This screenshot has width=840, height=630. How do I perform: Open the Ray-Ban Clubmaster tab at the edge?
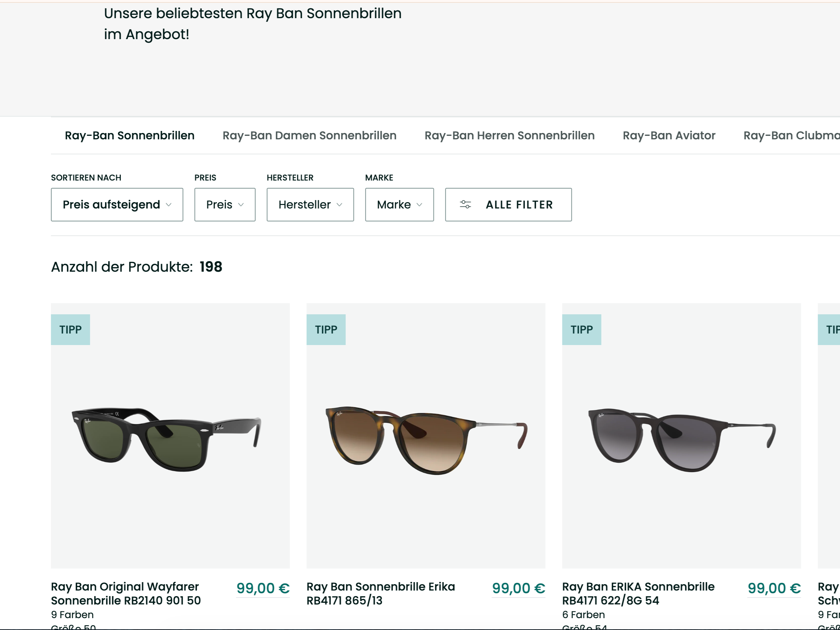[791, 135]
